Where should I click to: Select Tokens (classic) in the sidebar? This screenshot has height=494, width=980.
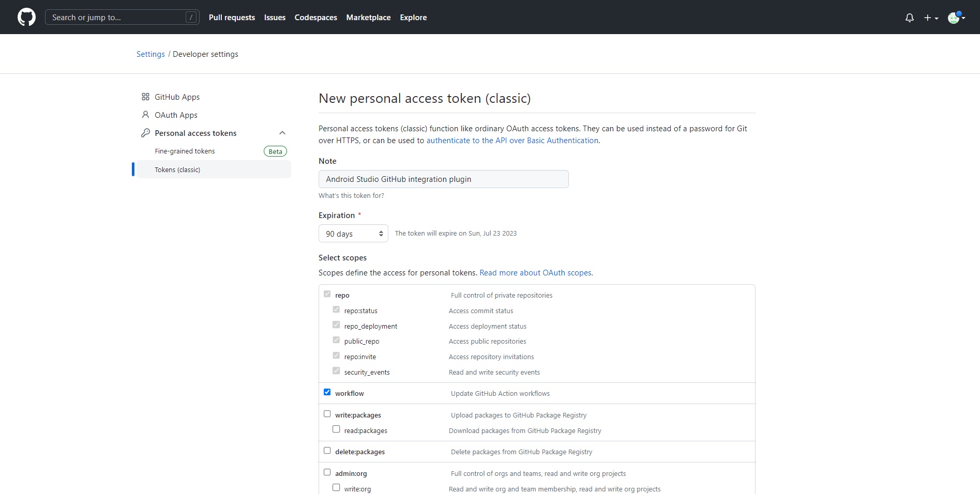tap(213, 169)
